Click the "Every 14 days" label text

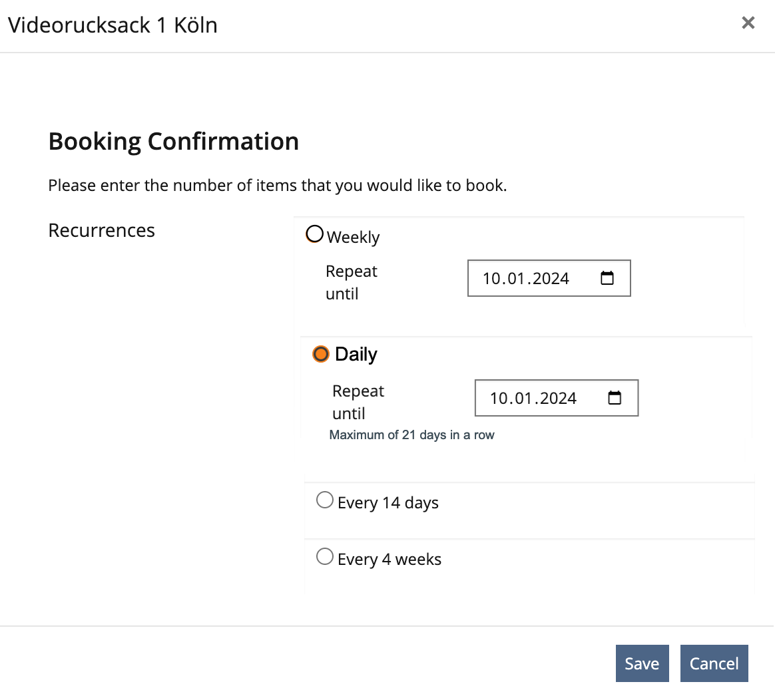388,503
